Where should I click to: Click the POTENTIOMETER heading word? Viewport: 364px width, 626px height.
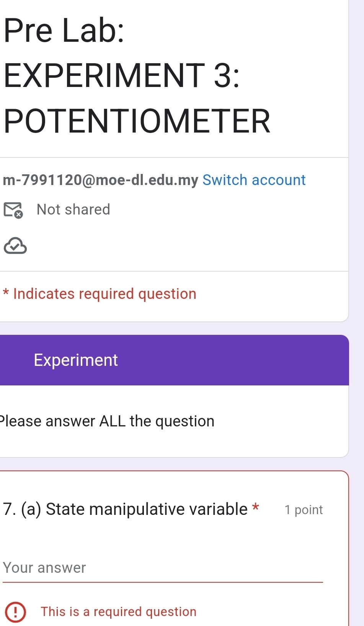[x=137, y=121]
